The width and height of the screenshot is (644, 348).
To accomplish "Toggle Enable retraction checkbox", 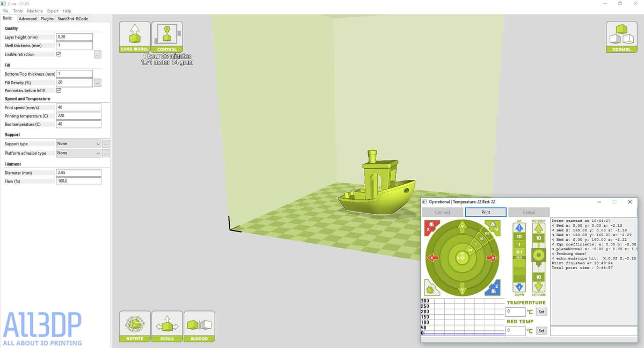I will click(59, 54).
